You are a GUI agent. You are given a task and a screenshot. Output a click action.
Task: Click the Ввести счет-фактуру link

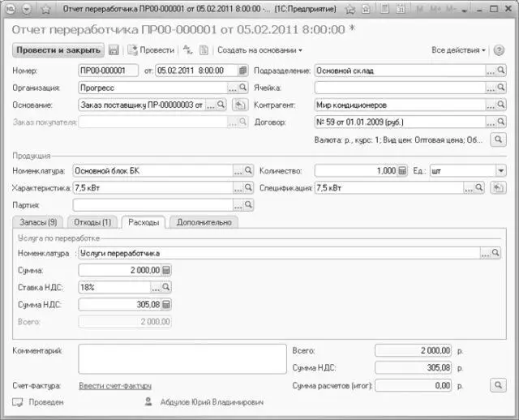pyautogui.click(x=115, y=386)
